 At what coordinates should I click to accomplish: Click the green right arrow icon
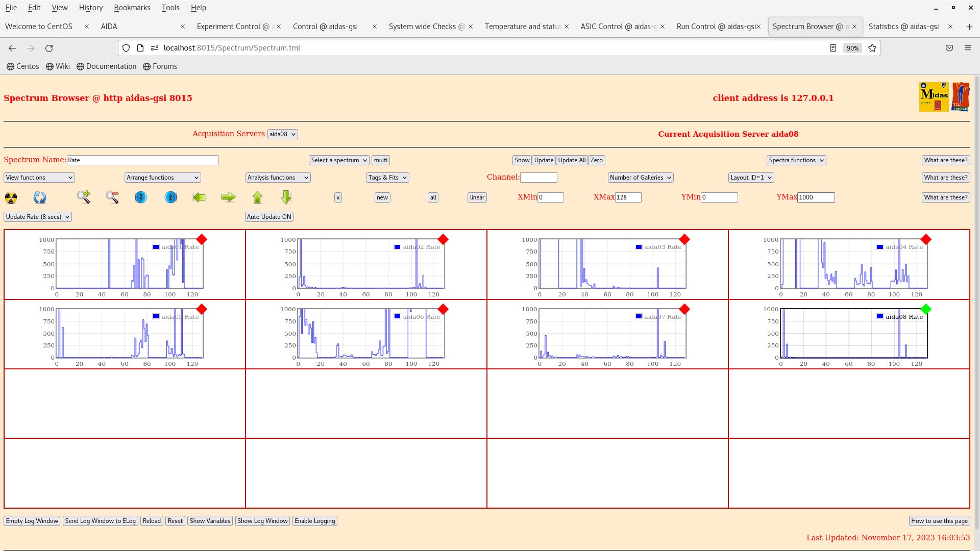tap(228, 197)
